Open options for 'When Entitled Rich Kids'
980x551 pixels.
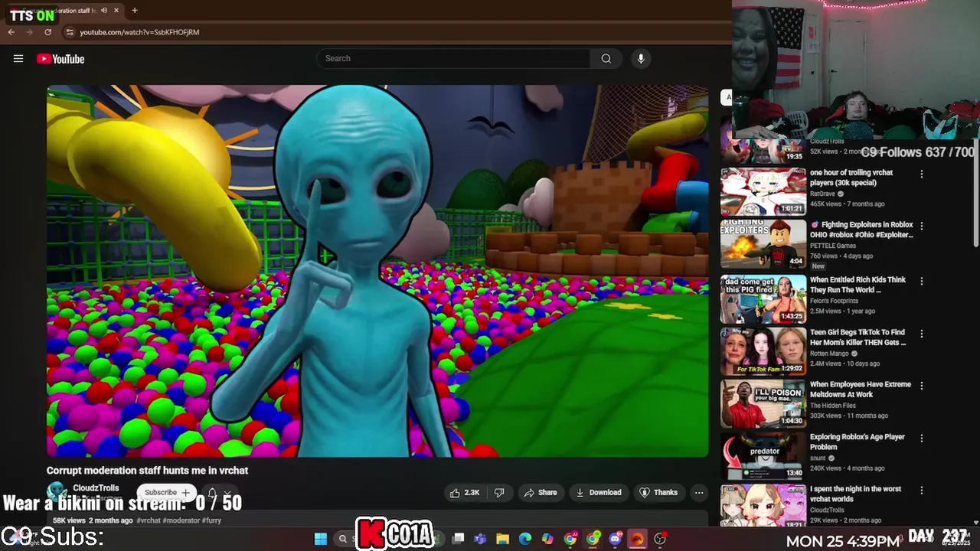coord(922,281)
